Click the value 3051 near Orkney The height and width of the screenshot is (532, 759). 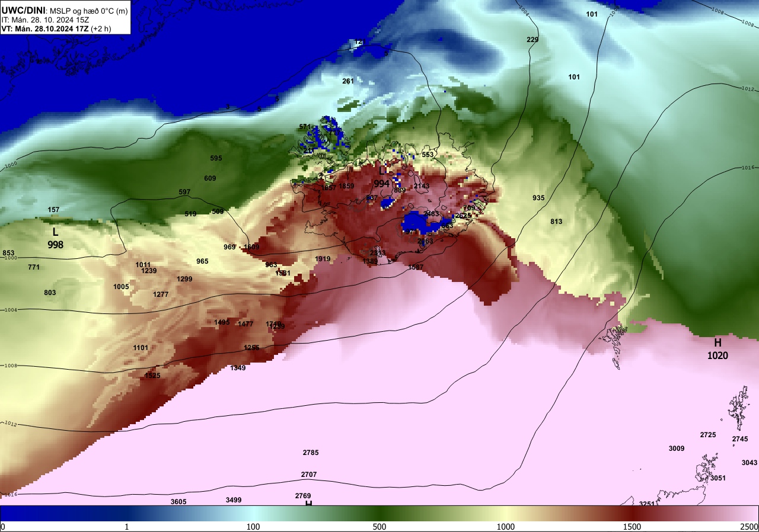click(718, 478)
